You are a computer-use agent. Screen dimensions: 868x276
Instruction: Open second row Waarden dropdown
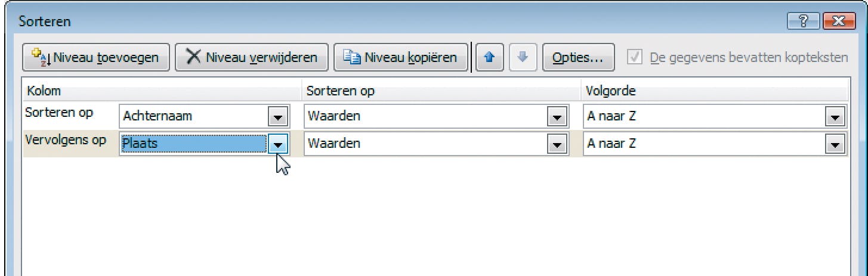[x=556, y=144]
